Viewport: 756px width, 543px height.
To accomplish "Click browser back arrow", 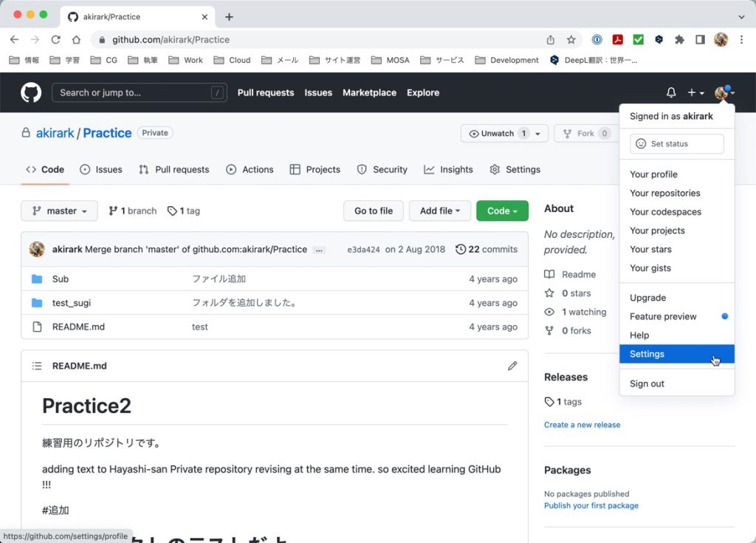I will (15, 40).
